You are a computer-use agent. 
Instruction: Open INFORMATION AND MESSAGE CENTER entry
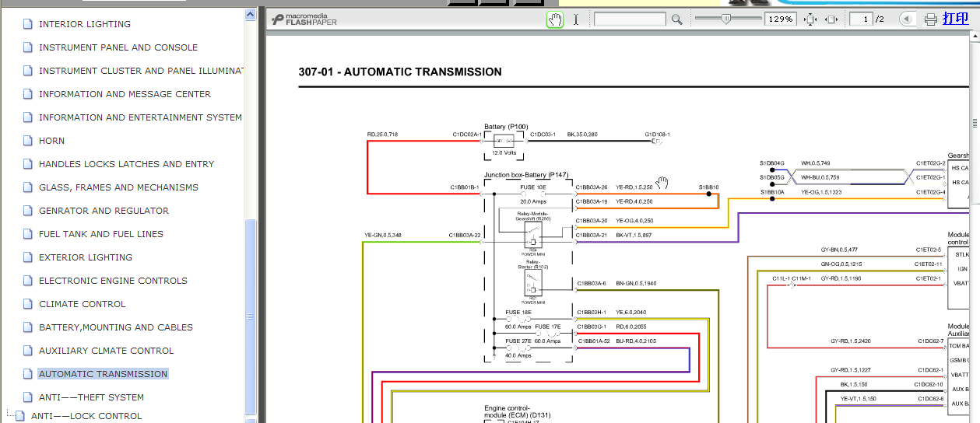tap(125, 94)
